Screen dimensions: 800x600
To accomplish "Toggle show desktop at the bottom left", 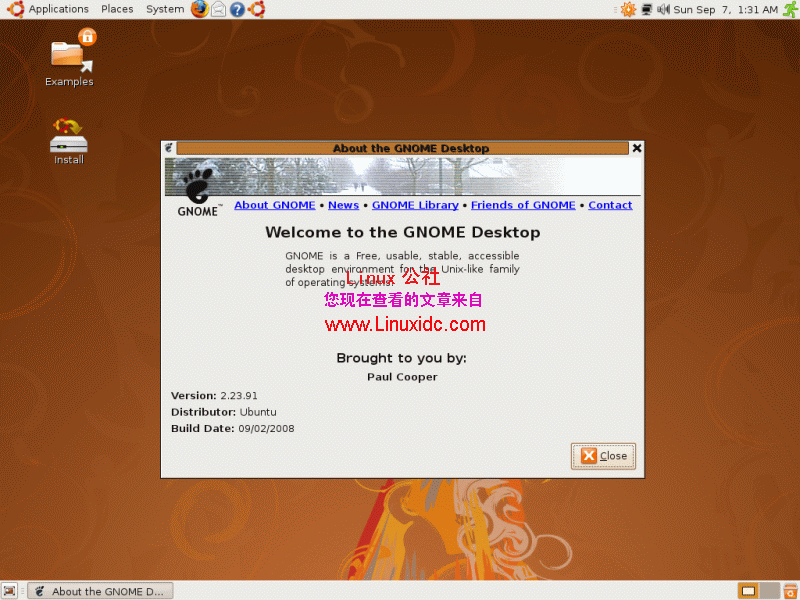I will coord(10,590).
